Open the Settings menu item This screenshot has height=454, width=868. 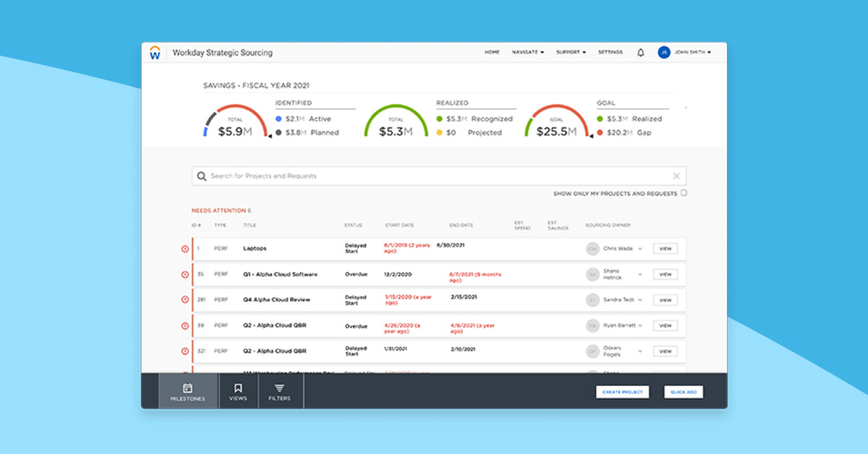(x=610, y=52)
